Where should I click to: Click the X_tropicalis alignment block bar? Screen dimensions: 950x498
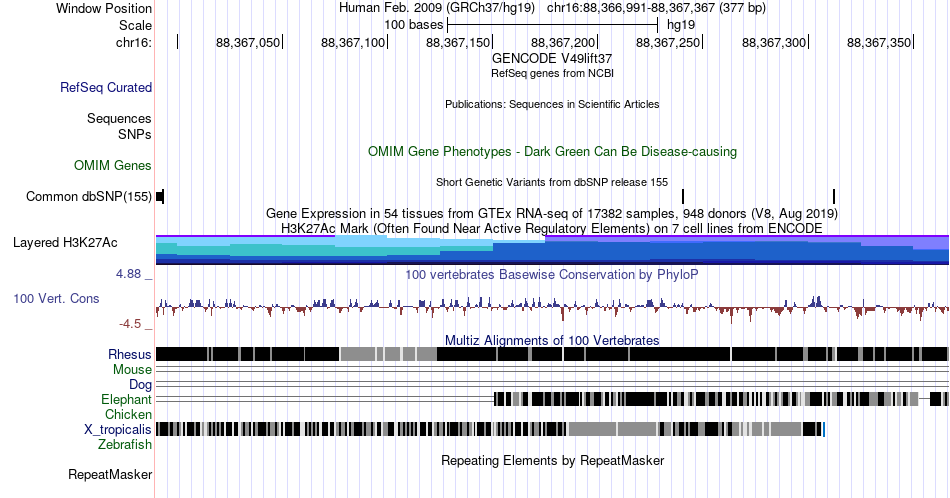click(491, 430)
